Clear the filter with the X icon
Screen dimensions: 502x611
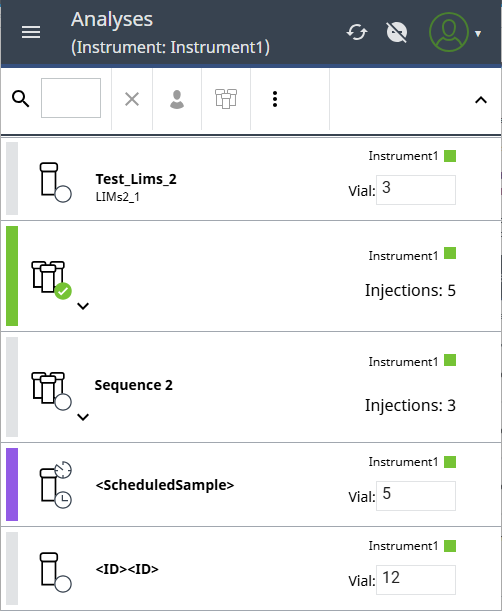point(132,99)
